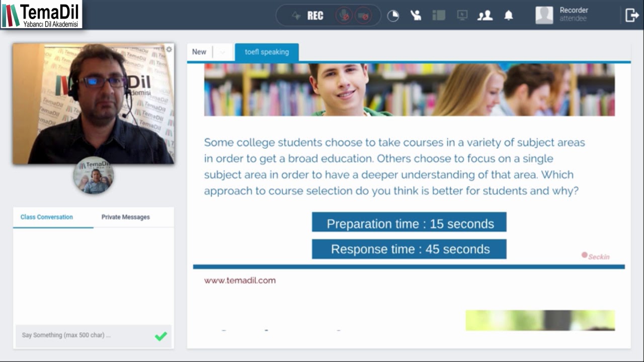Open the layout panel icon

tap(439, 16)
